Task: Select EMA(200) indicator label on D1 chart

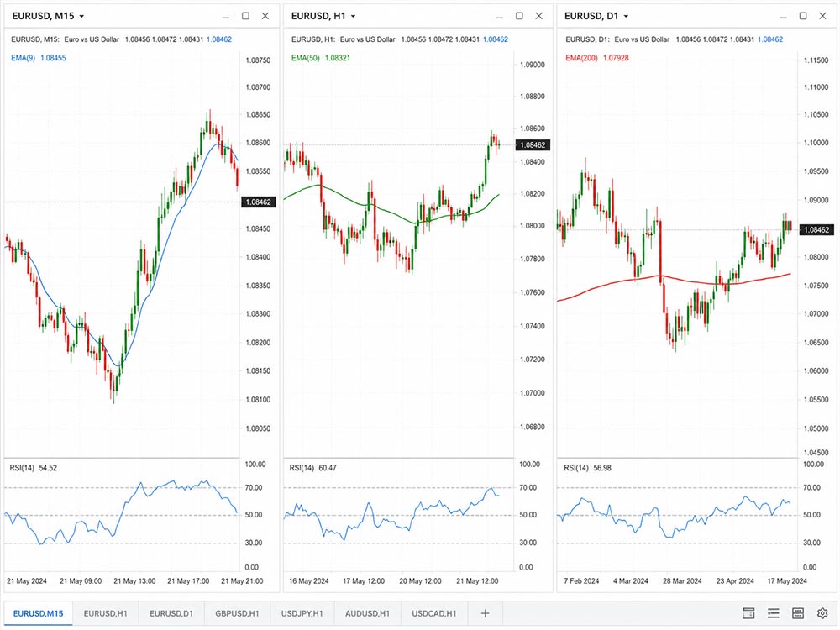Action: 581,58
